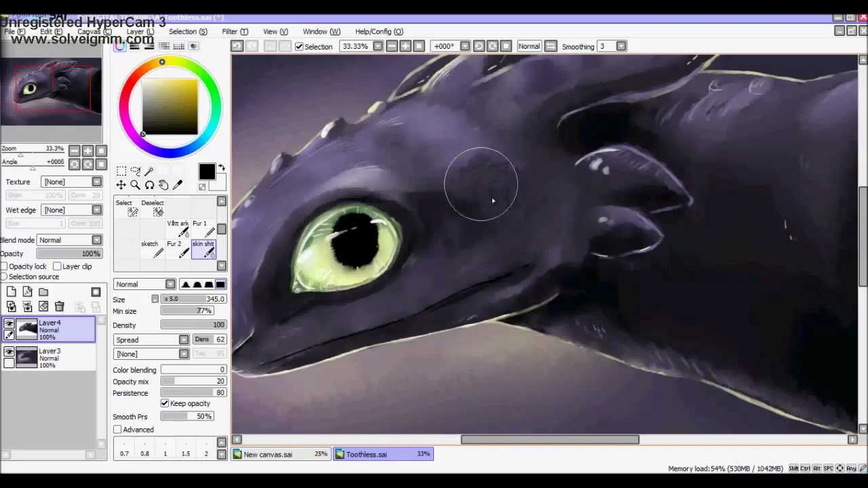Screen dimensions: 868x488
Task: Delete the selected layer with trash icon
Action: 59,307
